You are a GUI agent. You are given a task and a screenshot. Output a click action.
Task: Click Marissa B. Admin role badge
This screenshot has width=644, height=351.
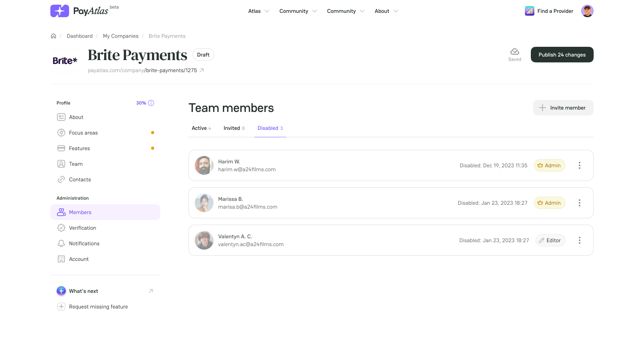click(x=550, y=203)
